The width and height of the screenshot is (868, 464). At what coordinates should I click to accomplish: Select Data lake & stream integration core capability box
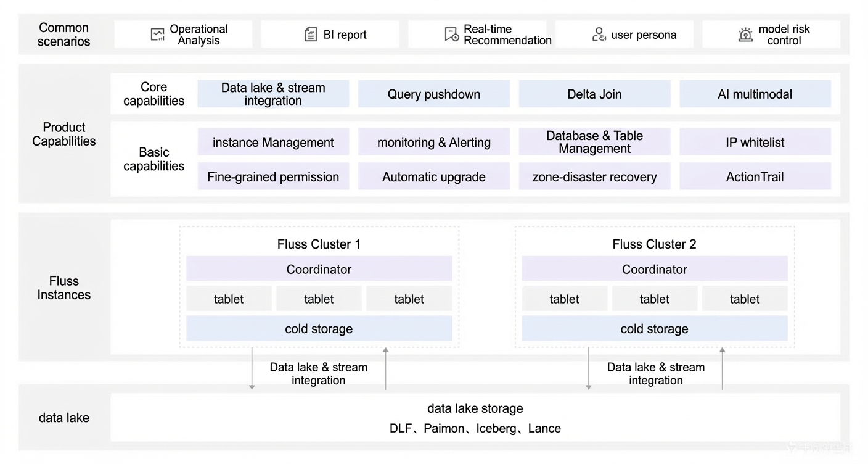click(x=273, y=94)
